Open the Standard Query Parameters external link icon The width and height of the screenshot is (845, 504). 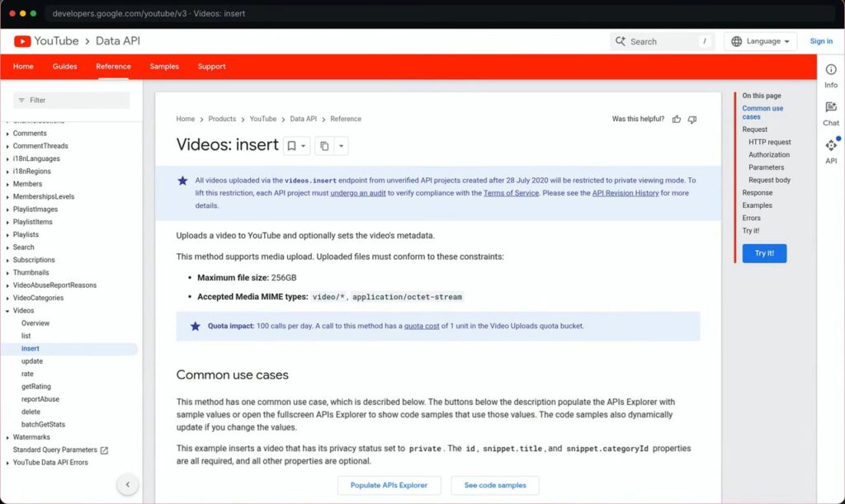104,450
